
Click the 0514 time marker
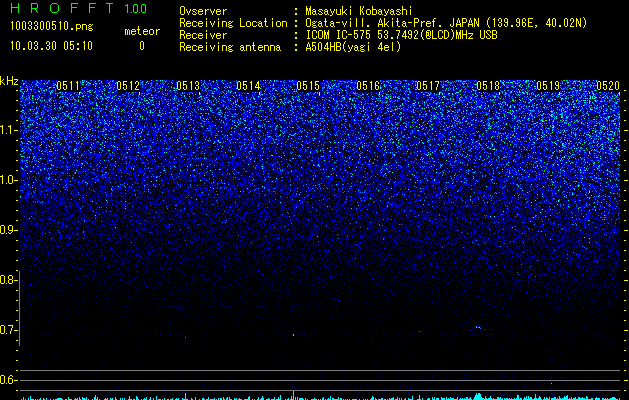click(248, 86)
